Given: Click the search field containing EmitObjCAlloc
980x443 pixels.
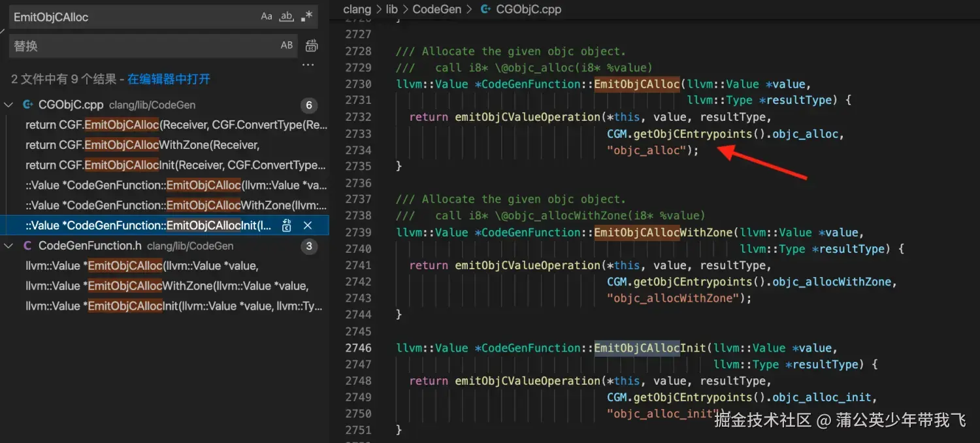Looking at the screenshot, I should coord(131,17).
